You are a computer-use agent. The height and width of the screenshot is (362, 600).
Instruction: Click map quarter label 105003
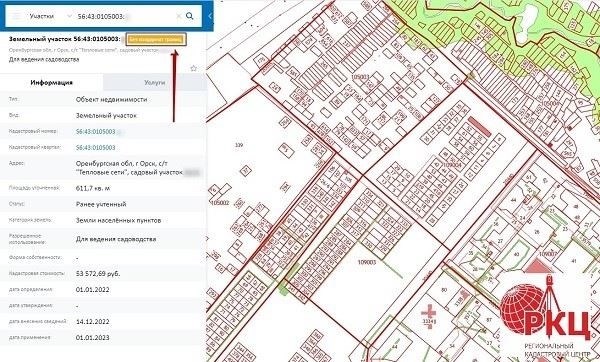[360, 77]
